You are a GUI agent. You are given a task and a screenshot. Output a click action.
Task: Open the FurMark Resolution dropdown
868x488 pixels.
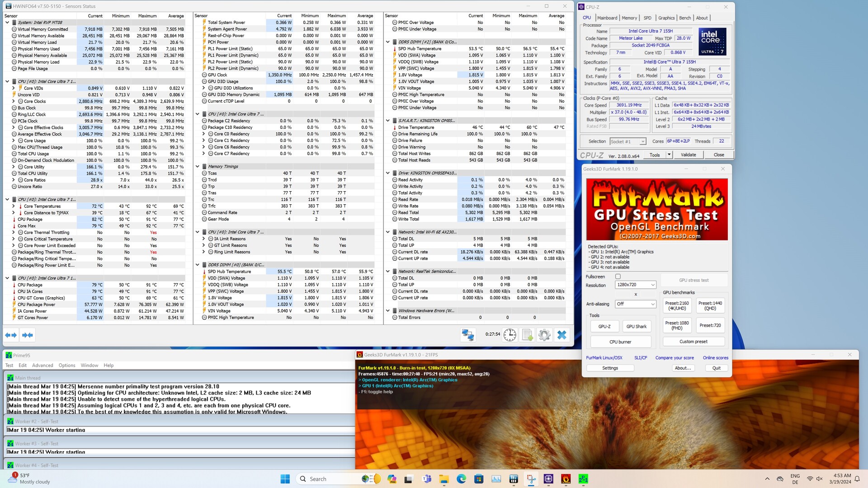635,285
